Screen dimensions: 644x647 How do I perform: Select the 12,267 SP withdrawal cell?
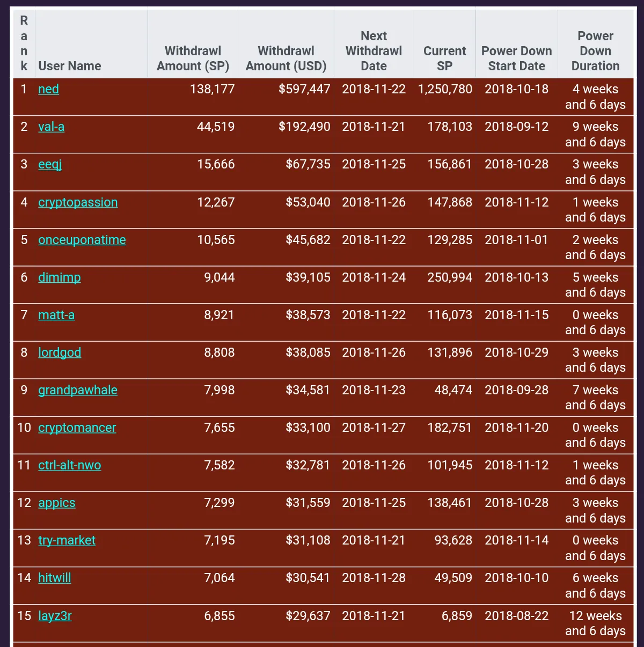[x=216, y=203]
